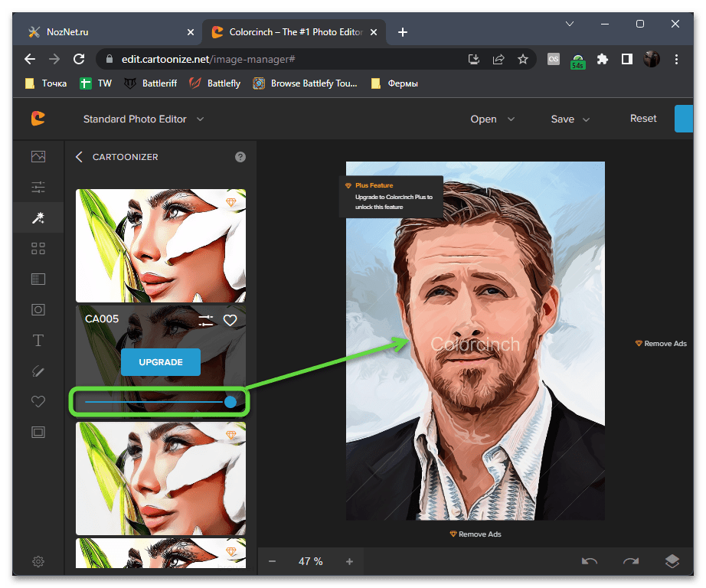Open the Image Manager sidebar icon
706x588 pixels.
click(38, 157)
